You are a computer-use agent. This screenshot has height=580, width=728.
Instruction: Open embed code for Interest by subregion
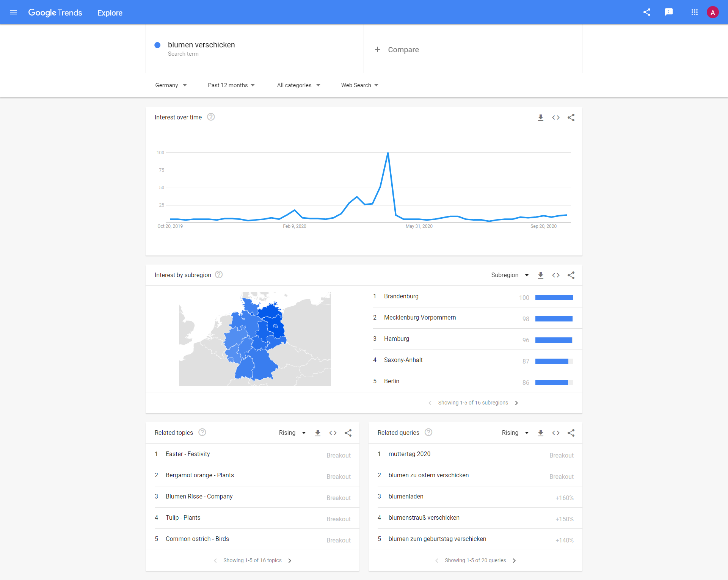(x=556, y=275)
